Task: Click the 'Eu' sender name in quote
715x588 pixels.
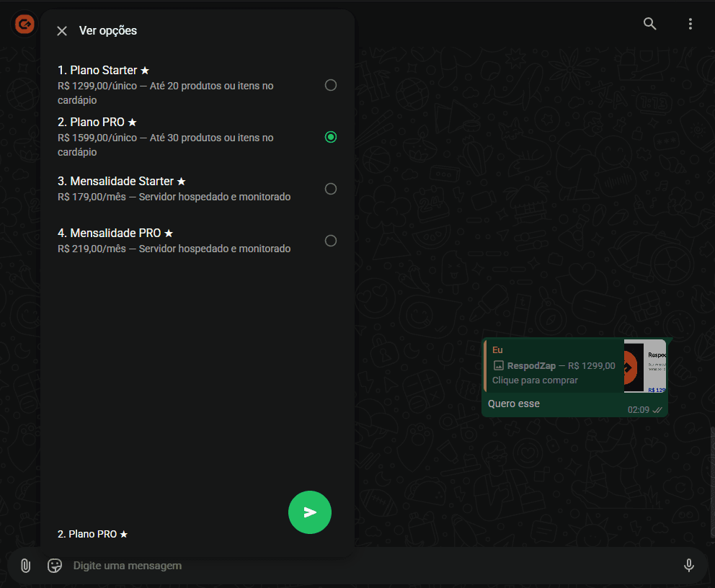Action: [497, 350]
